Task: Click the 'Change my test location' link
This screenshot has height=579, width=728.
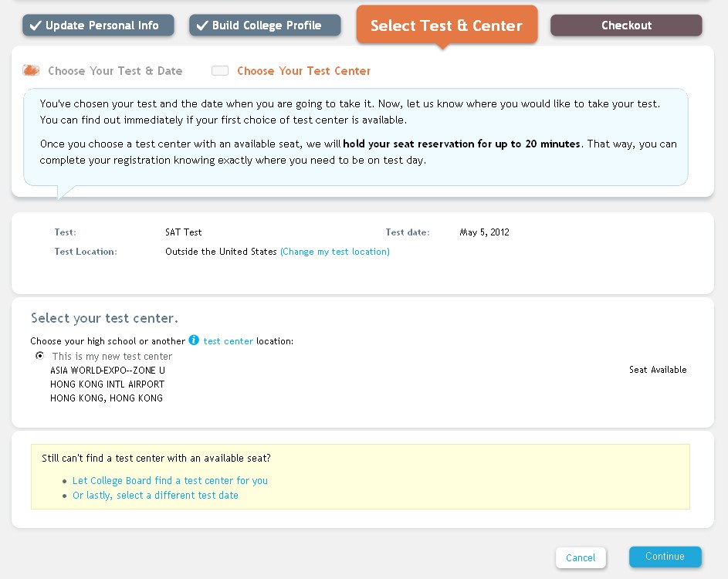Action: pyautogui.click(x=334, y=252)
